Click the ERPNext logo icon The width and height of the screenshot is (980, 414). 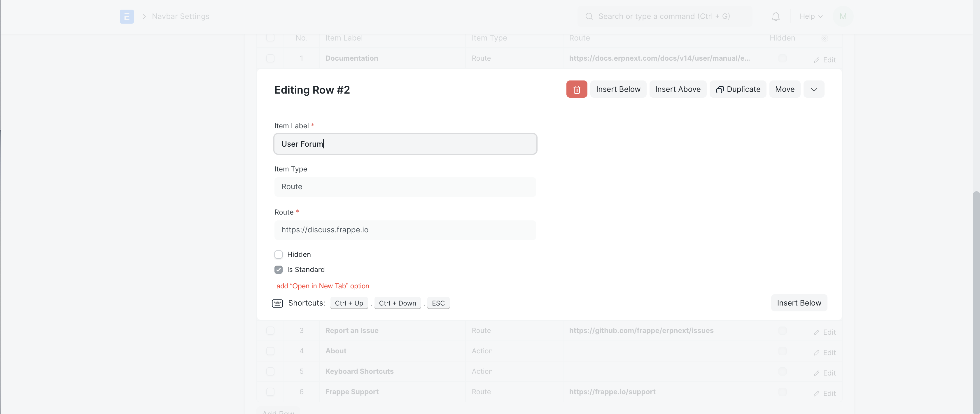[x=127, y=16]
